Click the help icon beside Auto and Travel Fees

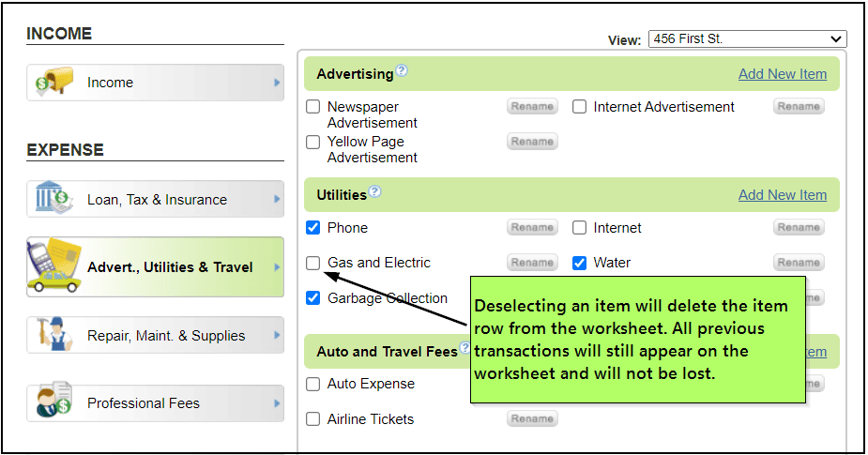[465, 349]
